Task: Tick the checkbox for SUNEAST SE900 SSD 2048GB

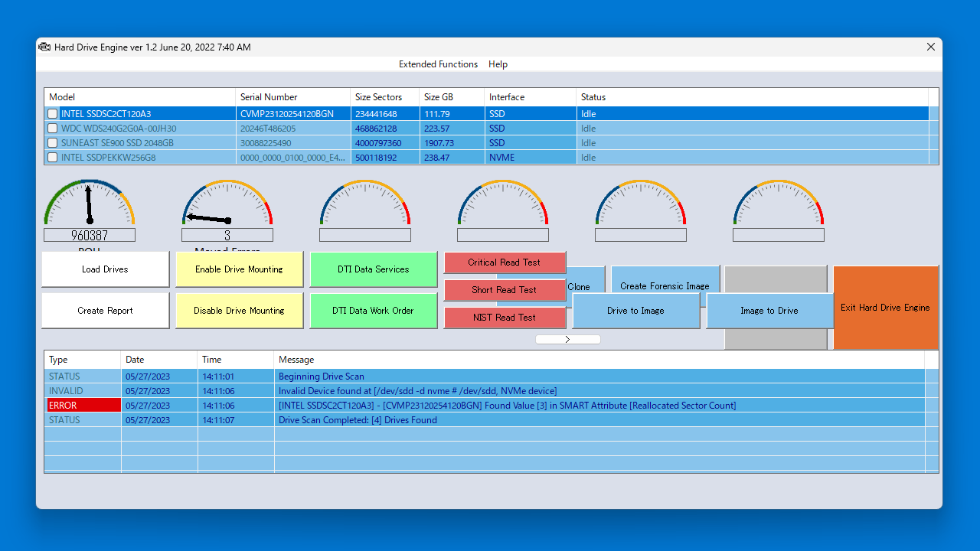Action: click(x=53, y=143)
